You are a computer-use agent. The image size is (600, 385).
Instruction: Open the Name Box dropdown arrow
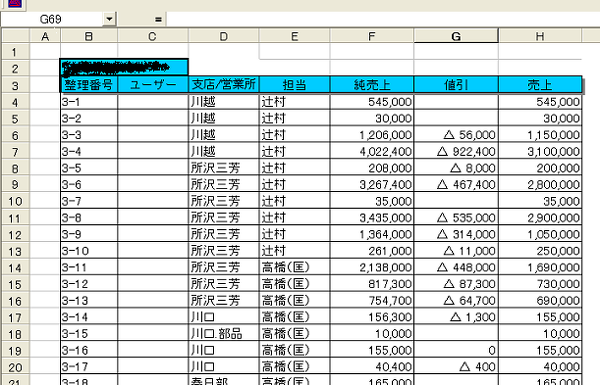(109, 19)
